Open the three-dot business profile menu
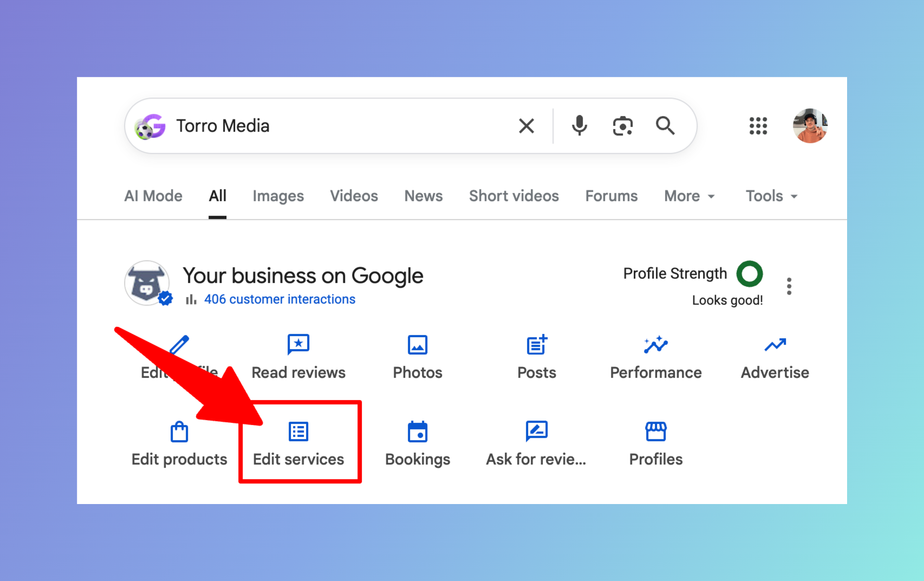 [x=789, y=286]
